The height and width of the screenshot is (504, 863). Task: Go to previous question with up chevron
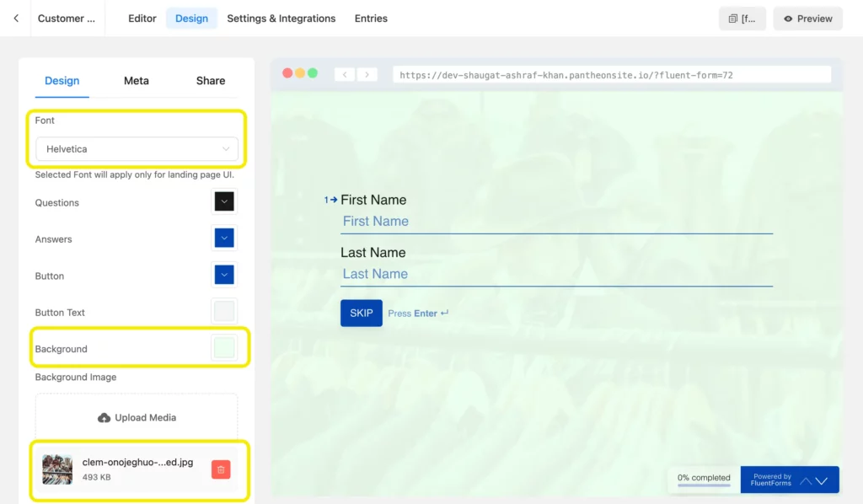click(x=806, y=481)
